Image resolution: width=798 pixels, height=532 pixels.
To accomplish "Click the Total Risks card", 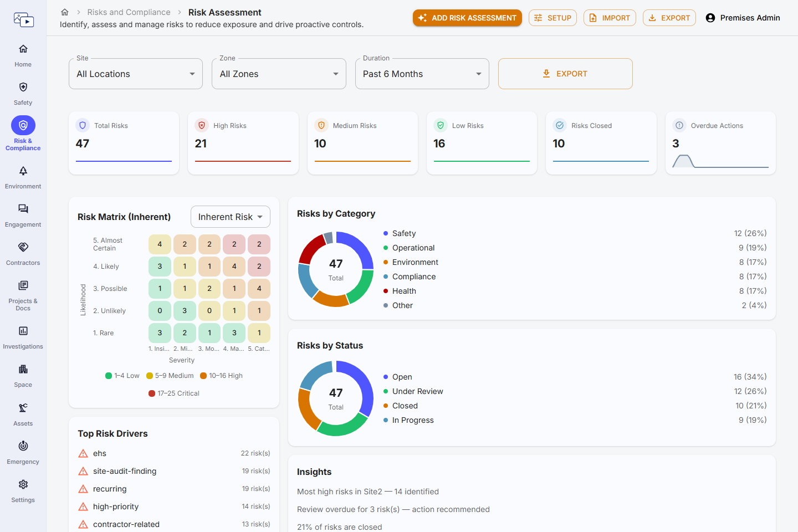I will coord(124,143).
